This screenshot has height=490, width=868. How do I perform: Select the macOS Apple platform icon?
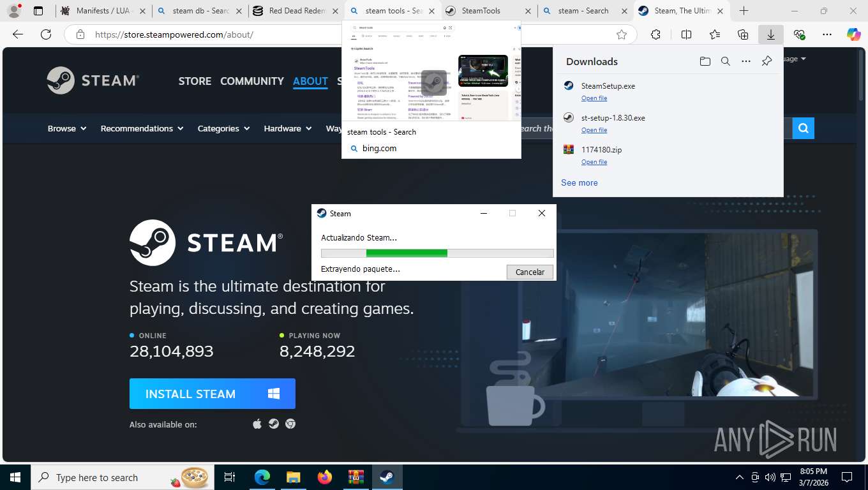tap(257, 424)
